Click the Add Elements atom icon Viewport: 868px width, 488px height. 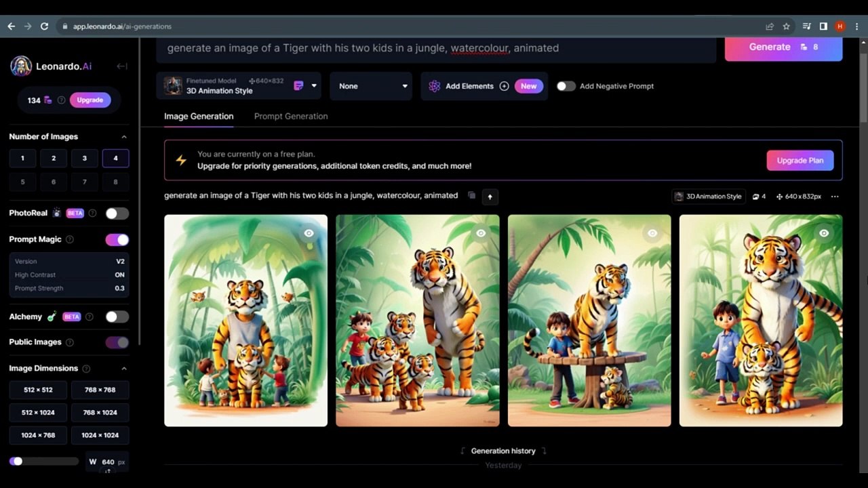click(435, 86)
